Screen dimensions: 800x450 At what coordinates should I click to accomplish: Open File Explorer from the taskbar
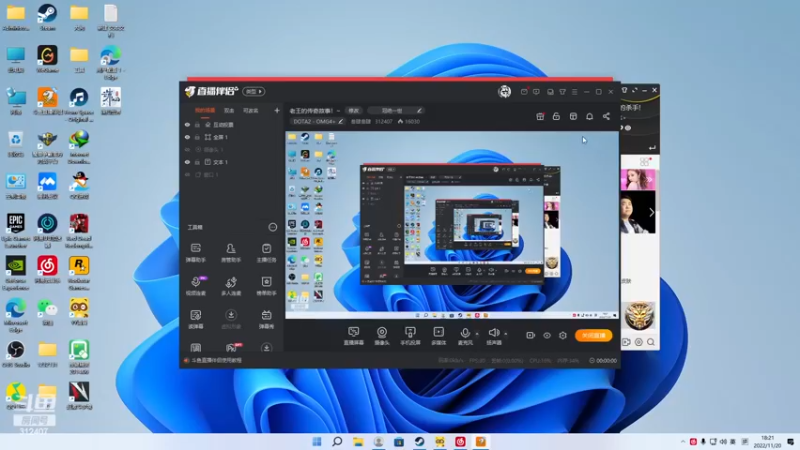[358, 441]
